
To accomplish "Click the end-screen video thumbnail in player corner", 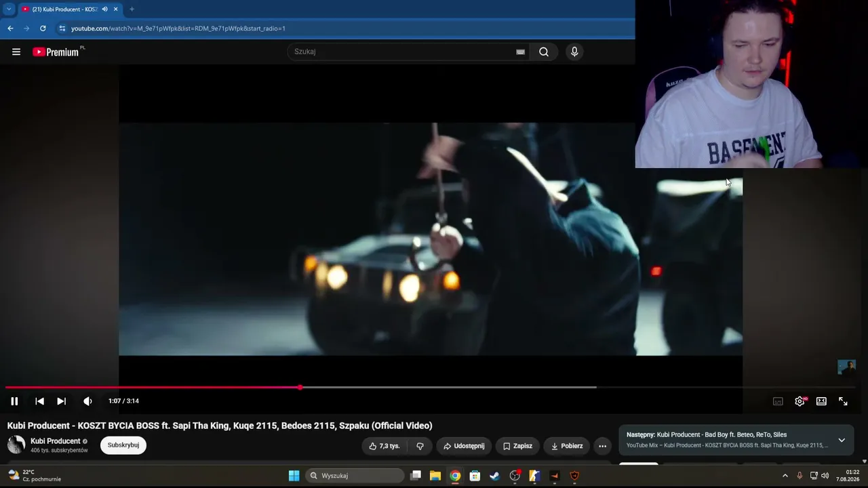I will 846,367.
